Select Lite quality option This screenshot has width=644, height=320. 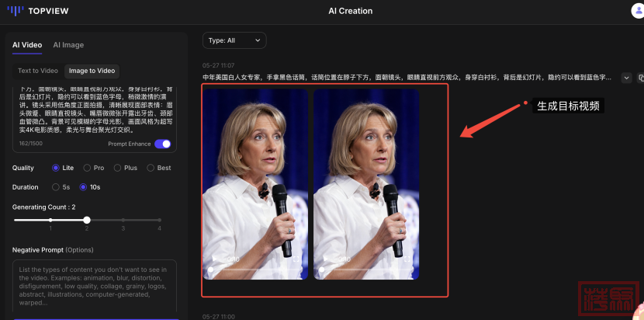pos(56,168)
